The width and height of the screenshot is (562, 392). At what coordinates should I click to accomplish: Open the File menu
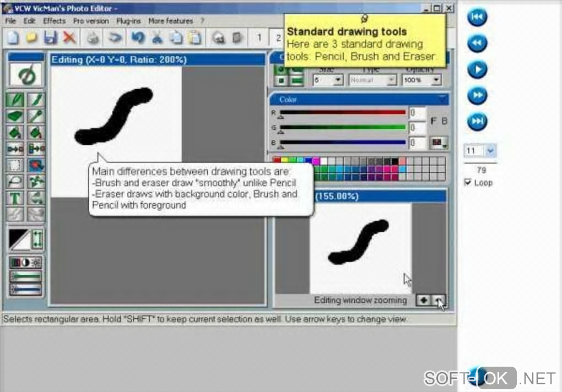coord(10,21)
